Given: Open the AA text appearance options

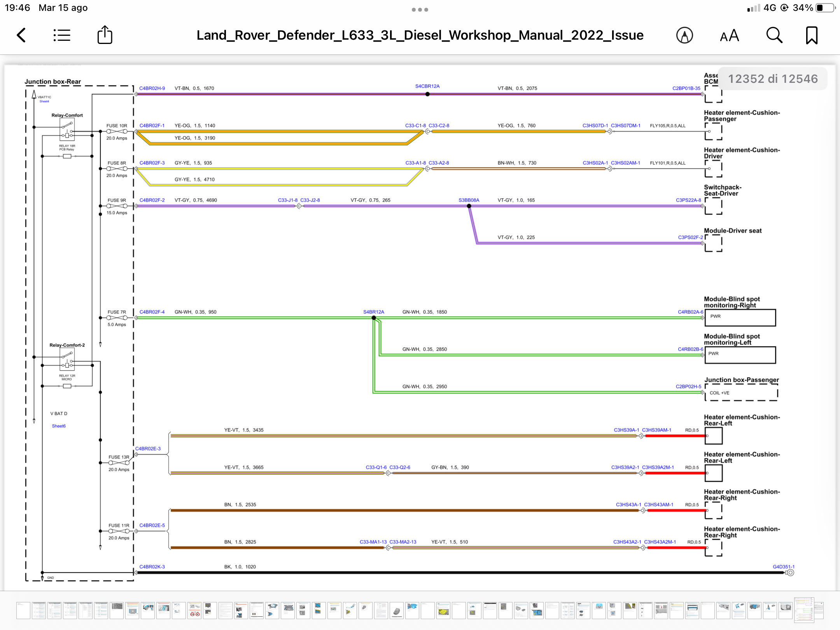Looking at the screenshot, I should click(729, 35).
